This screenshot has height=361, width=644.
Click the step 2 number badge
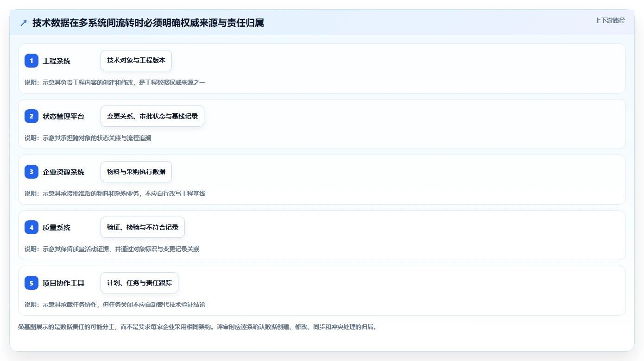(32, 116)
